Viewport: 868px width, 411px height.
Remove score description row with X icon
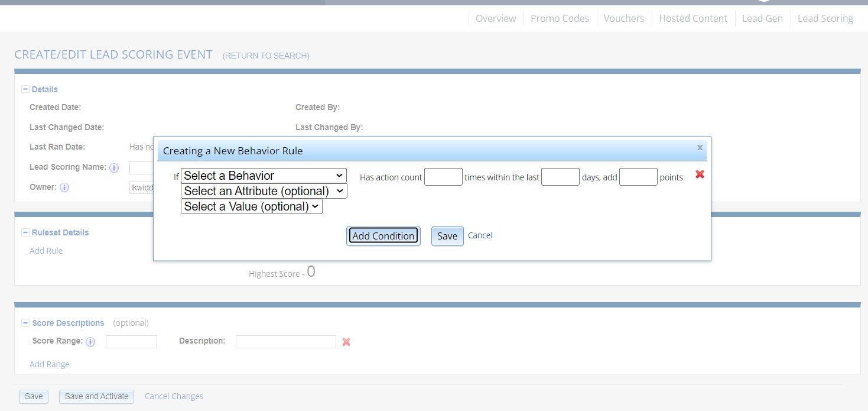coord(346,342)
